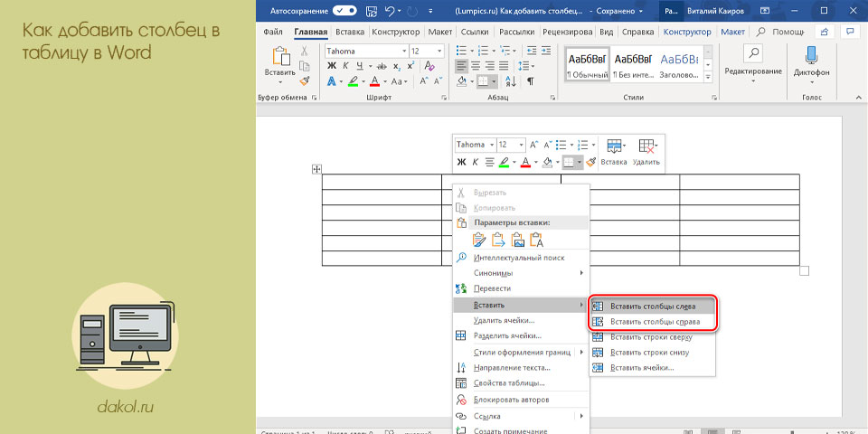
Task: Click the Вставить paste icon in ribbon
Action: 280,56
